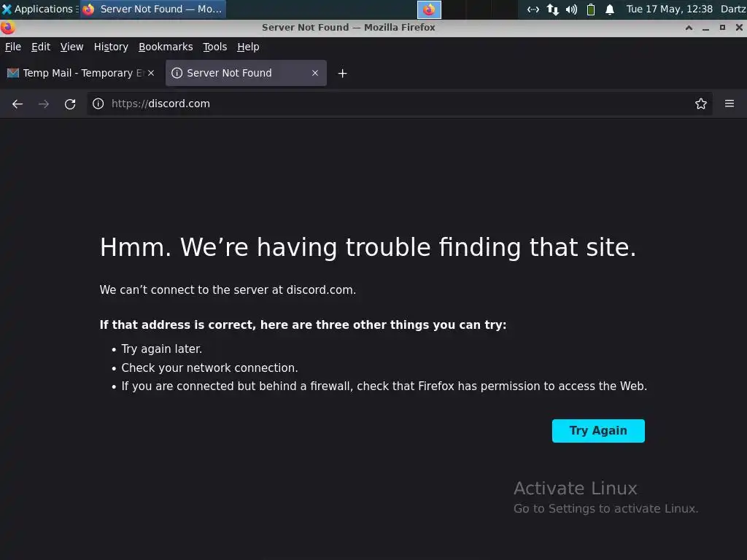Select the Firefox window in the taskbar
This screenshot has height=560, width=747.
point(153,9)
